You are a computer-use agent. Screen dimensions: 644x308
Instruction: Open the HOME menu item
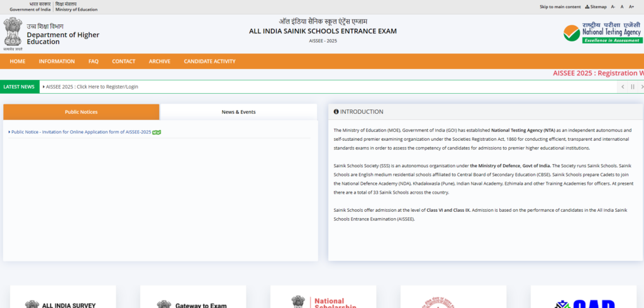tap(18, 61)
